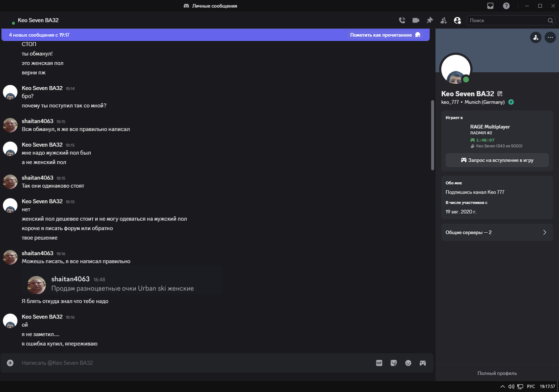Click shaitan4063 username at 18:15 Всм обманул
Viewport: 559px width, 392px height.
[x=37, y=121]
